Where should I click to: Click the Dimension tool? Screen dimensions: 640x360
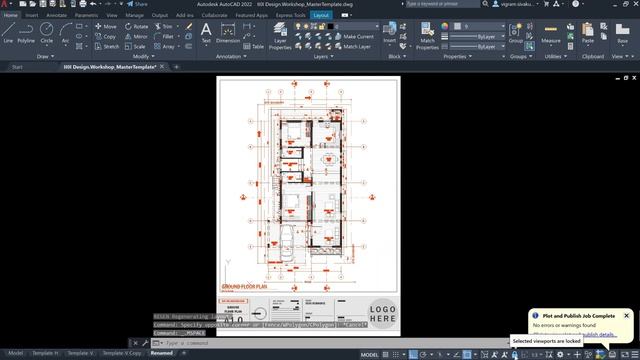pyautogui.click(x=228, y=33)
